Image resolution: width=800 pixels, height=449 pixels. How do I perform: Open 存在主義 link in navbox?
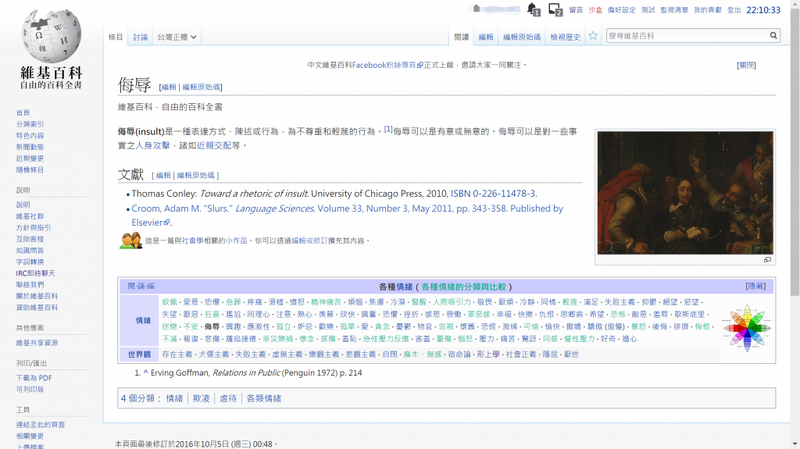177,354
